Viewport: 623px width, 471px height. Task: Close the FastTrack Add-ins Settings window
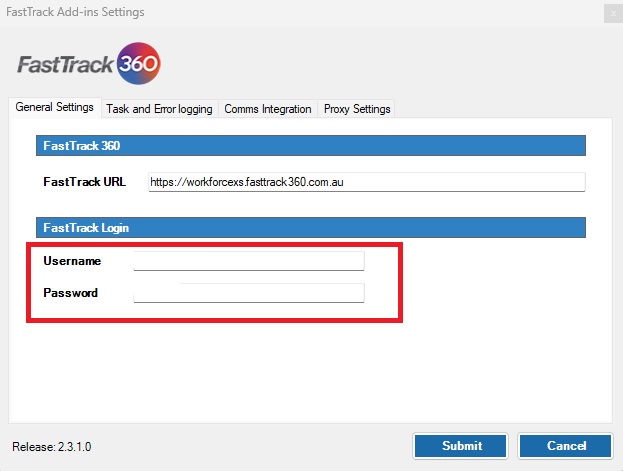point(613,14)
